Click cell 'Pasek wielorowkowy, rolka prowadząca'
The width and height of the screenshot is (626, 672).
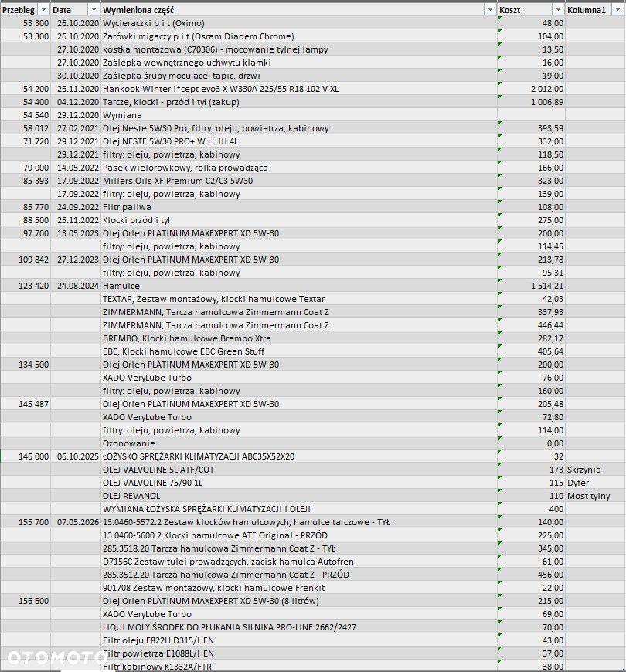299,168
